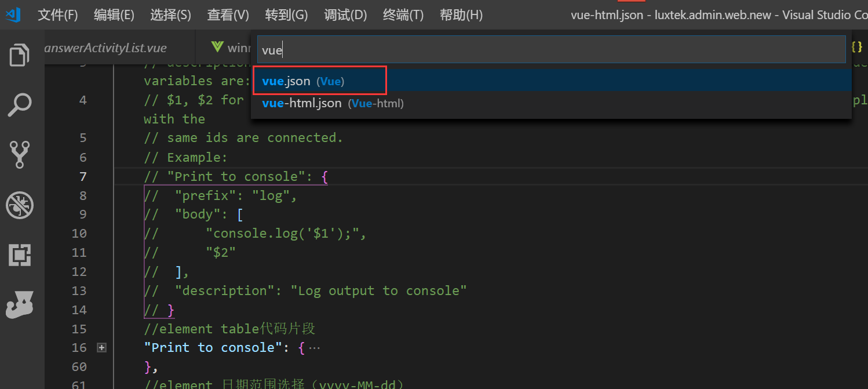Open the 终端(T) menu

click(x=403, y=14)
